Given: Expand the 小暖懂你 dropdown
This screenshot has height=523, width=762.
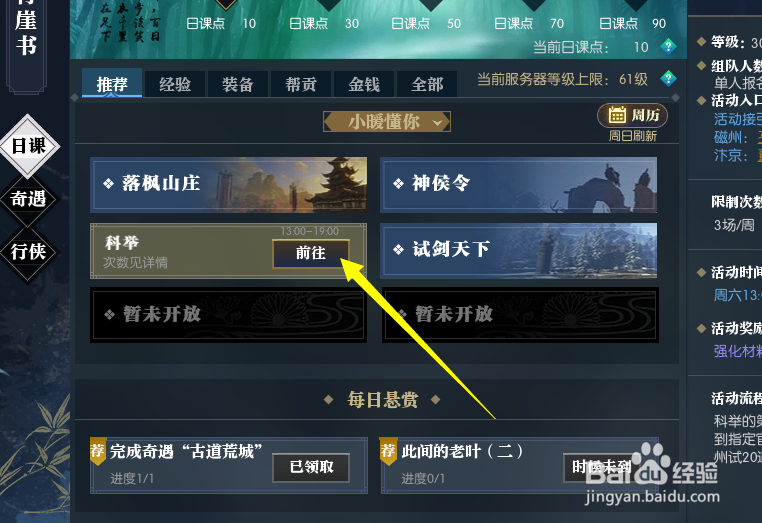Looking at the screenshot, I should (387, 122).
